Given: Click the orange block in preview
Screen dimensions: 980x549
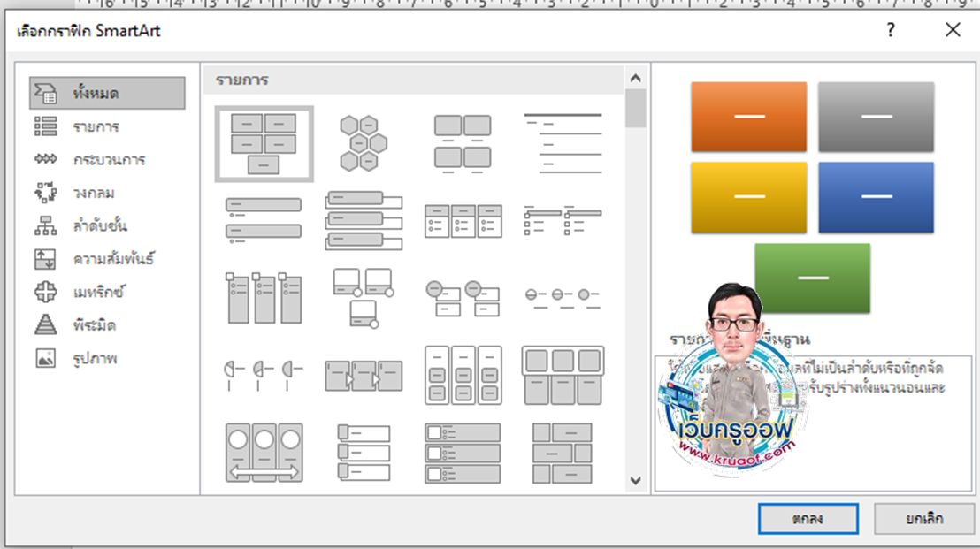Looking at the screenshot, I should click(x=748, y=117).
